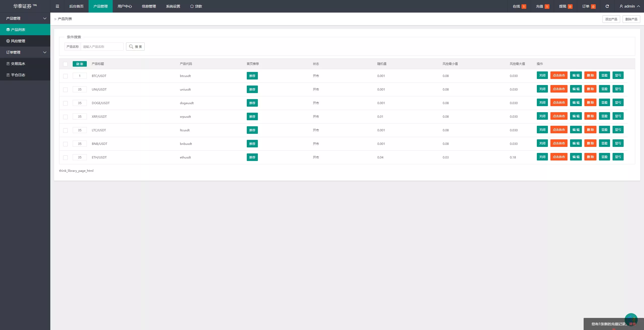Toggle the sidebar collapse hamburger icon

click(57, 6)
